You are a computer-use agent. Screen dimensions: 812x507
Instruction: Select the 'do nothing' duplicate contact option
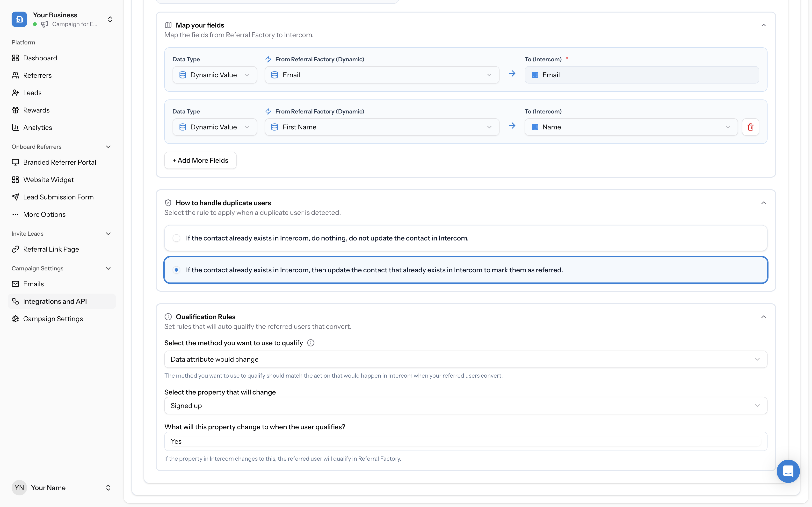176,238
